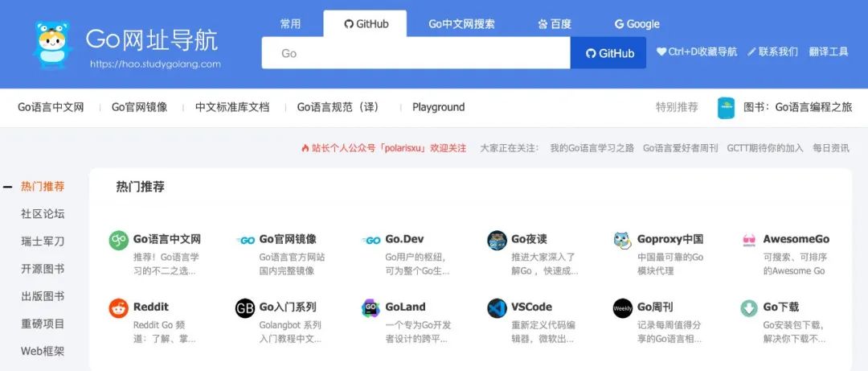
Task: Select Web框架 in the sidebar
Action: tap(43, 351)
